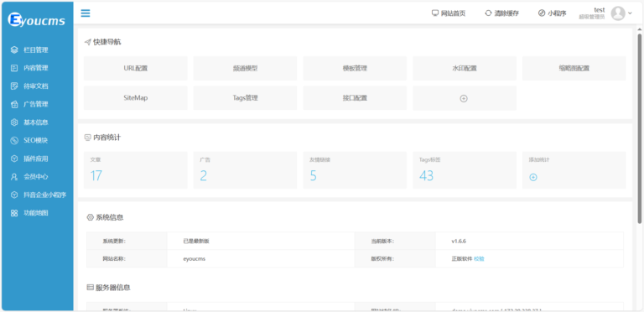Open the 文章 count card showing 17

(136, 170)
